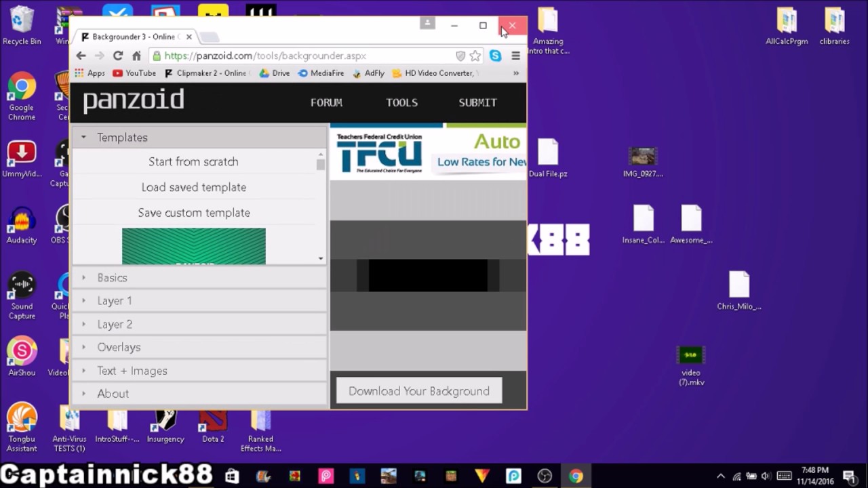Open the Skype extension icon
This screenshot has width=868, height=488.
(496, 56)
